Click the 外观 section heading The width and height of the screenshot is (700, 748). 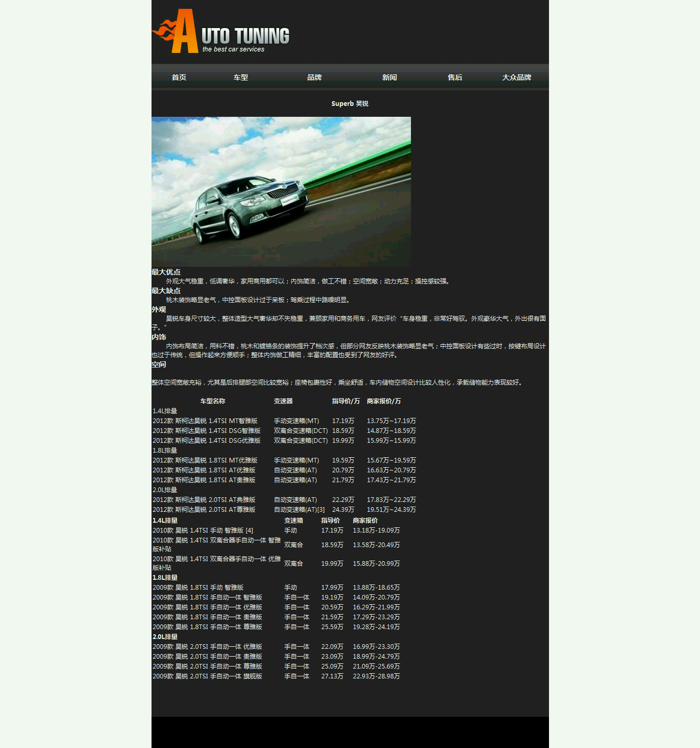159,309
